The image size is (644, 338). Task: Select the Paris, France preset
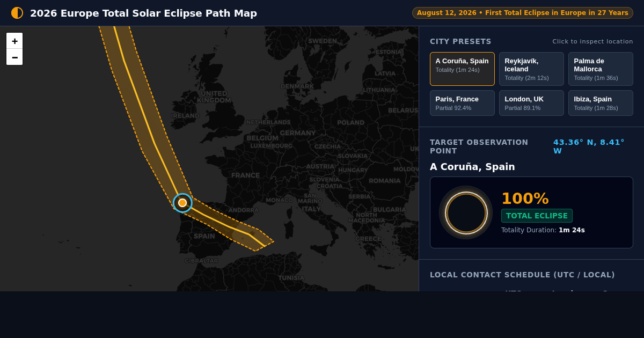coord(462,103)
